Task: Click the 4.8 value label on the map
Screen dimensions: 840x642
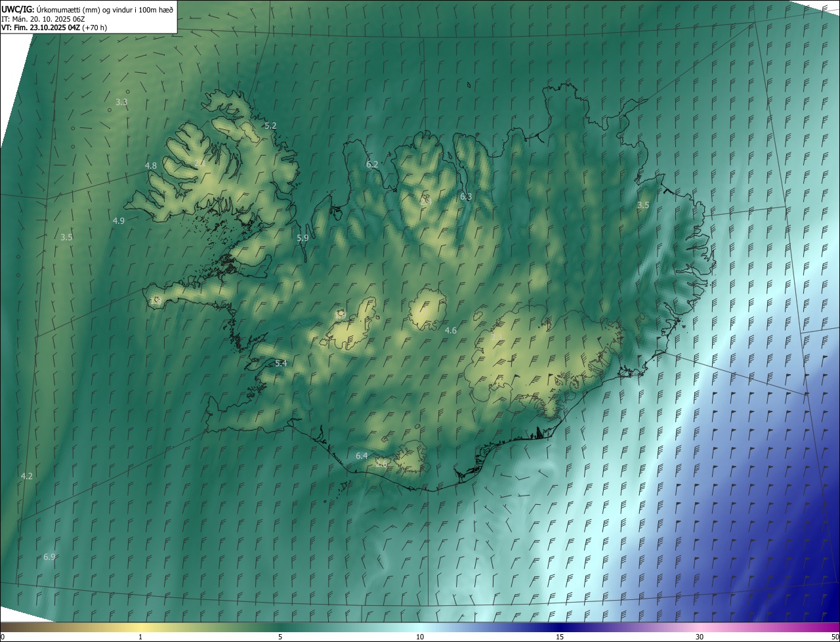Action: tap(151, 166)
